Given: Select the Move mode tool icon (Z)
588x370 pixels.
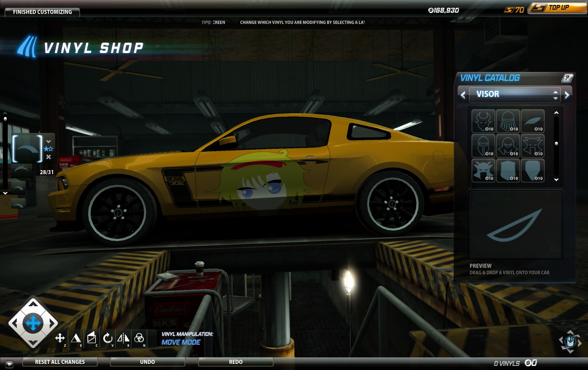Looking at the screenshot, I should (60, 338).
